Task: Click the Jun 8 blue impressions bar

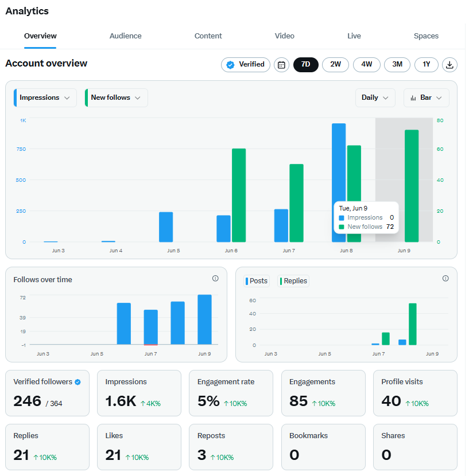Action: [339, 182]
